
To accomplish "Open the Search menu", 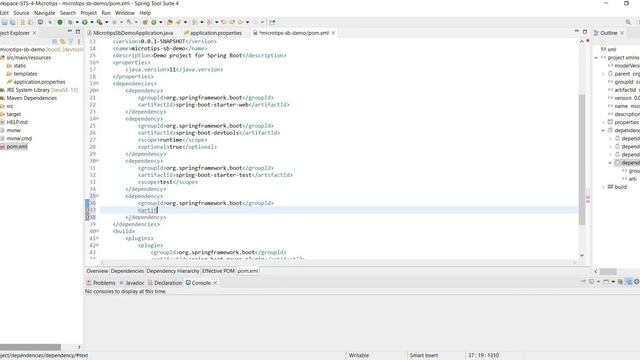I will pos(68,13).
